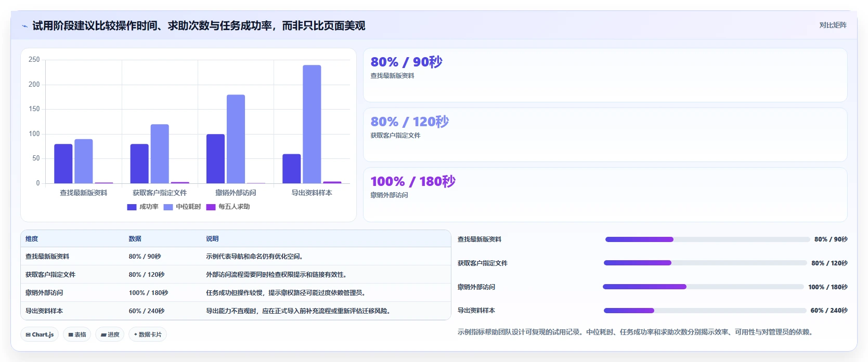
Task: Click the footer note beginning 示例指标帮助团队
Action: click(635, 332)
